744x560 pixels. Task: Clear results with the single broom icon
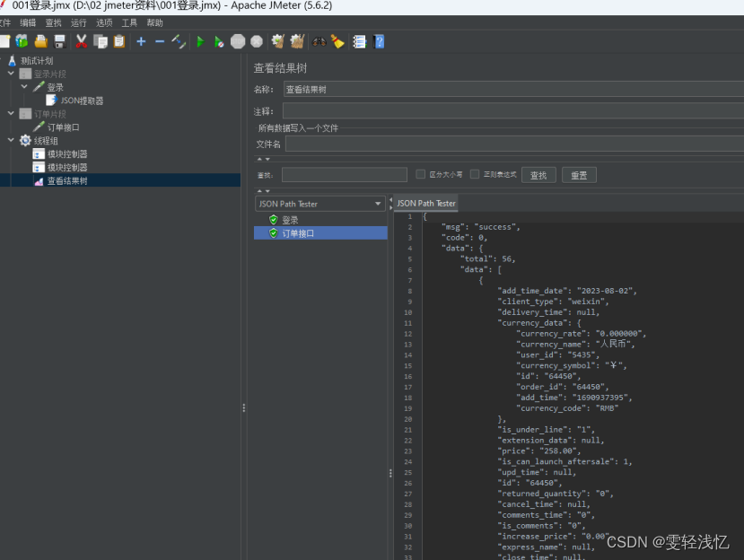click(278, 42)
